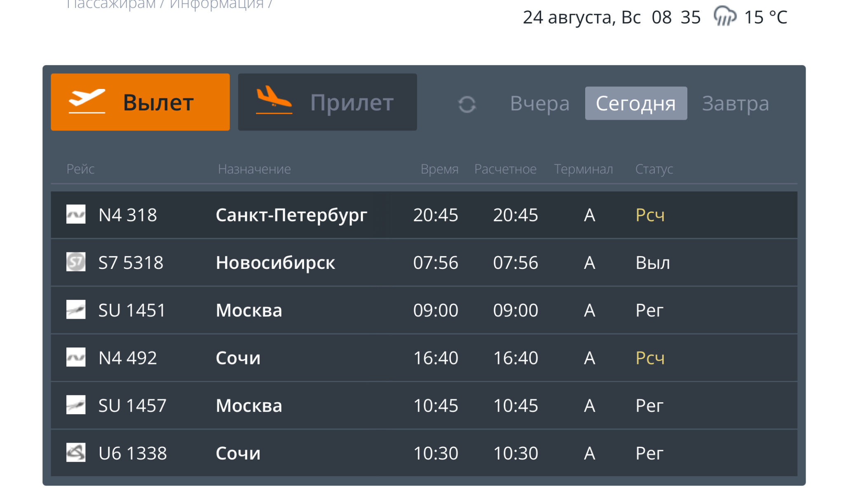Image resolution: width=844 pixels, height=504 pixels.
Task: Click the refresh arrows icon
Action: [467, 104]
